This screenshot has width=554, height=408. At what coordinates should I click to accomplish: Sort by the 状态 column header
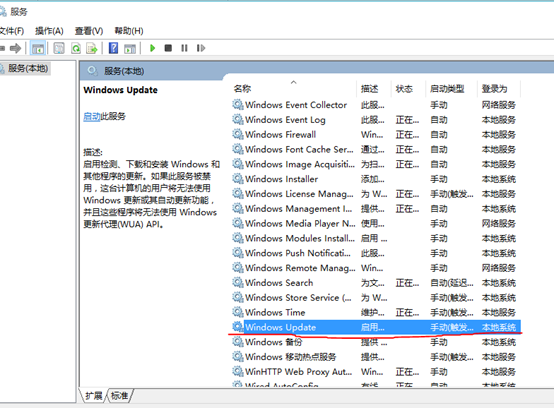(404, 89)
